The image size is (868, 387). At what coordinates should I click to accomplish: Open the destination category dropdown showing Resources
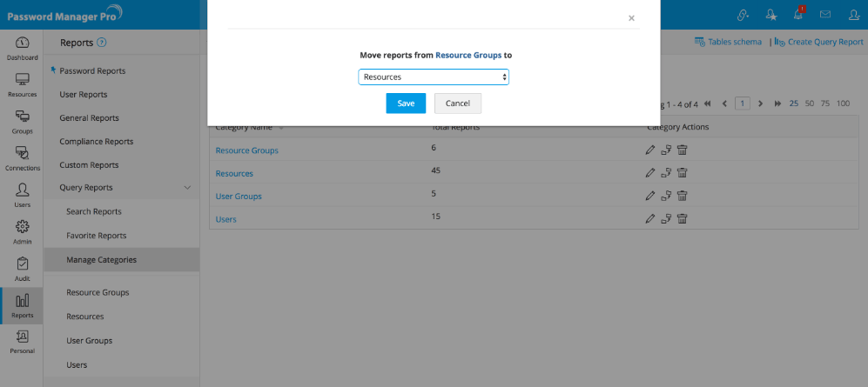point(434,77)
